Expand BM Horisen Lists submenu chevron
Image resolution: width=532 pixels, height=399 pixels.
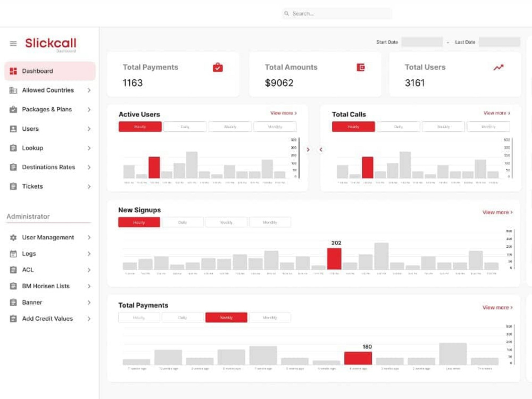coord(89,286)
